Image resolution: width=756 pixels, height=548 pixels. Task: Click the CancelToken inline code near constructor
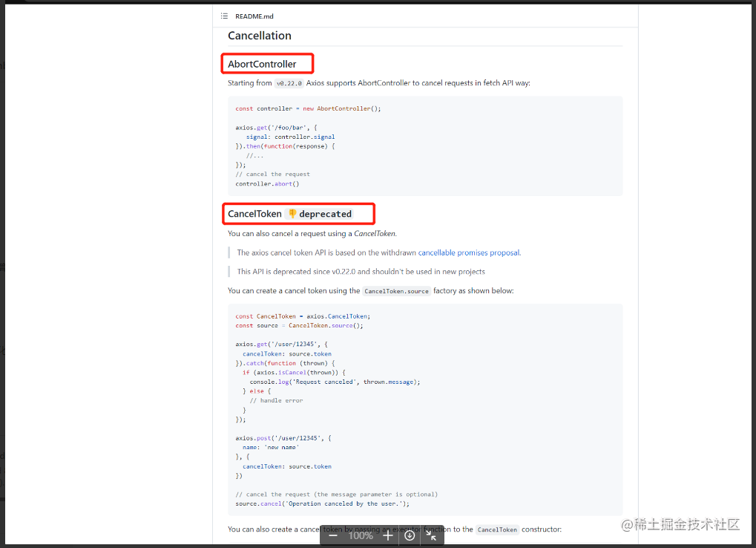(x=497, y=529)
